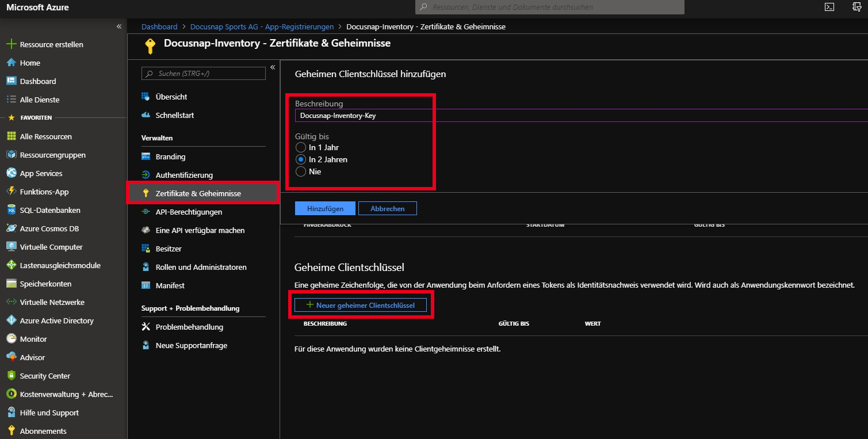Click the Virtuelle Computer monitor icon

tap(11, 247)
